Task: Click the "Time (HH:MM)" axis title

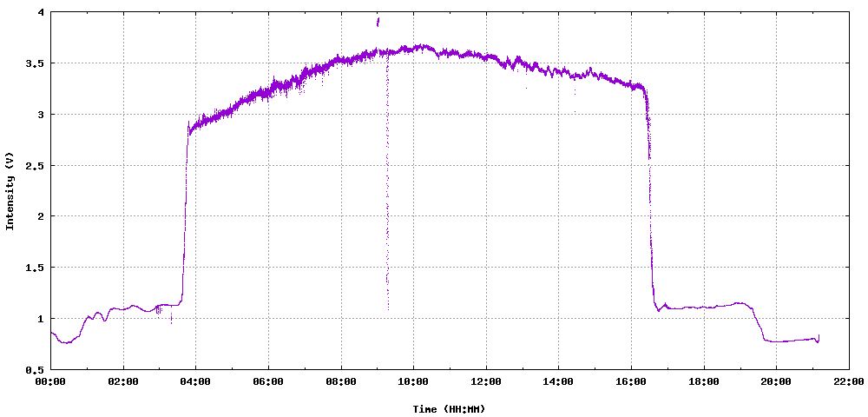Action: coord(449,409)
